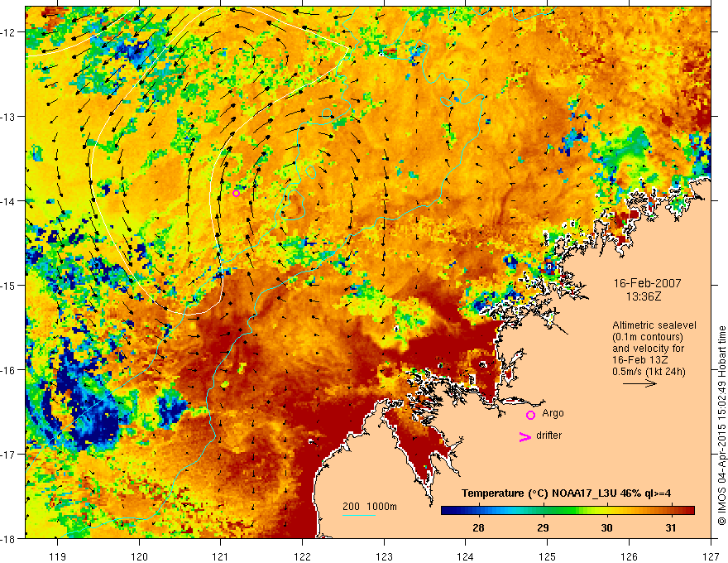Click the magenta drifter legend symbol
This screenshot has height=563, width=728.
(x=524, y=437)
